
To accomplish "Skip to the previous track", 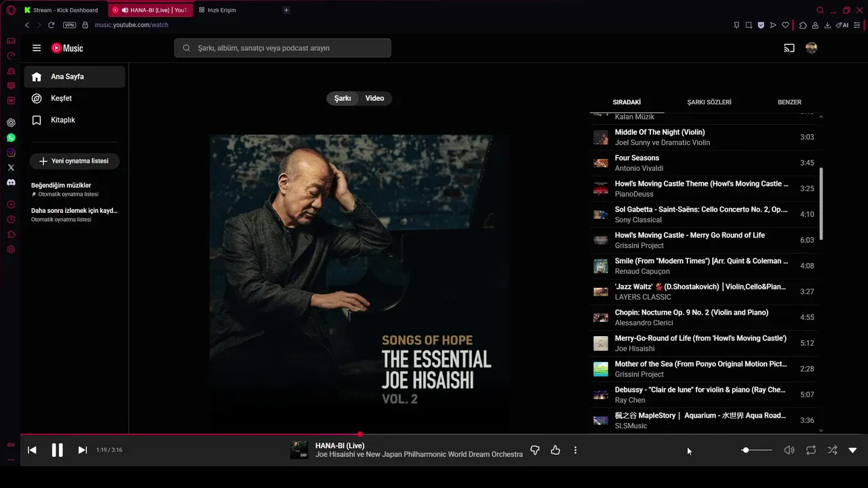I will tap(32, 450).
